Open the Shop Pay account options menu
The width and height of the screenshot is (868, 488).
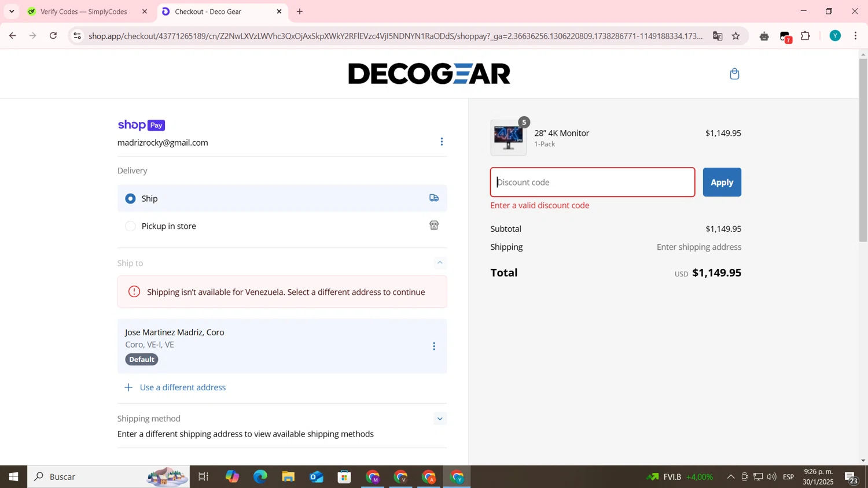coord(442,142)
